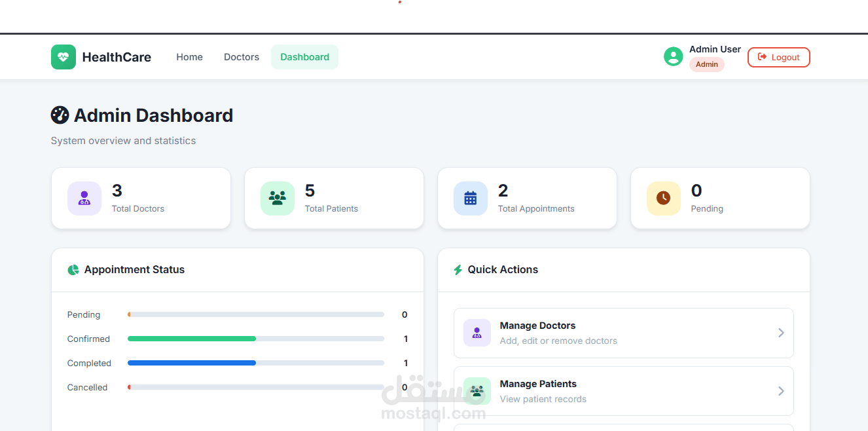868x431 pixels.
Task: Click the Admin User name text
Action: [x=715, y=49]
